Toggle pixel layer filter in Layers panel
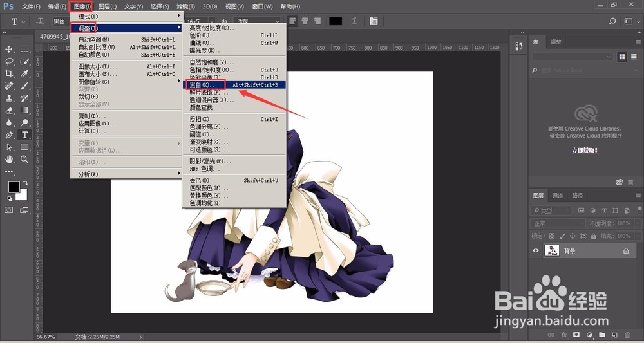The height and width of the screenshot is (343, 644). click(581, 210)
